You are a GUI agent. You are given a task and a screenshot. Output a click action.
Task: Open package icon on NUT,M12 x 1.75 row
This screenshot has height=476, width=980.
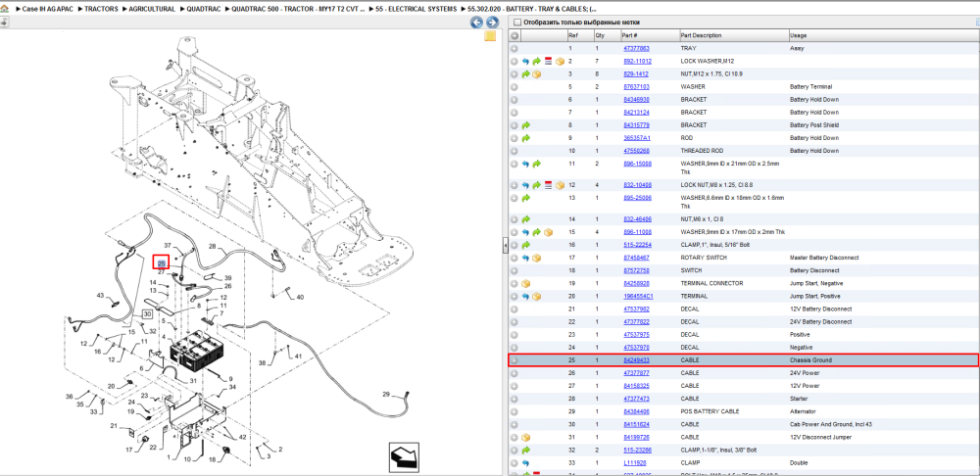pyautogui.click(x=536, y=74)
